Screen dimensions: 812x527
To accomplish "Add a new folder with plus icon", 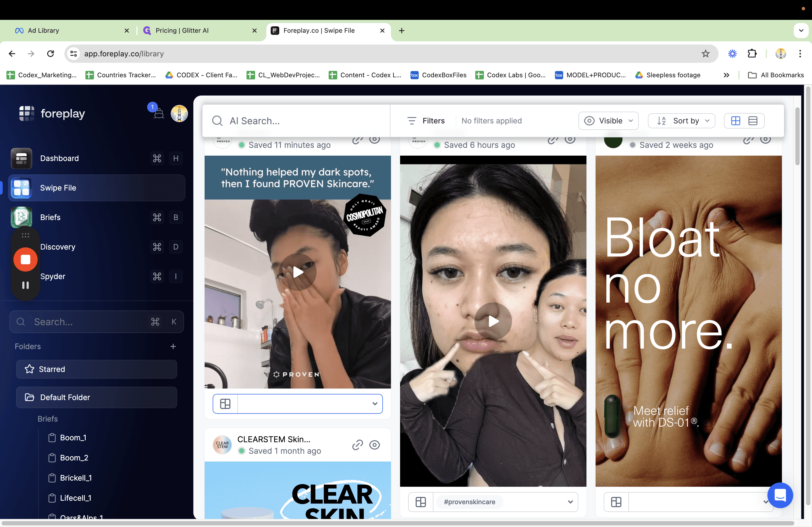I will 173,346.
